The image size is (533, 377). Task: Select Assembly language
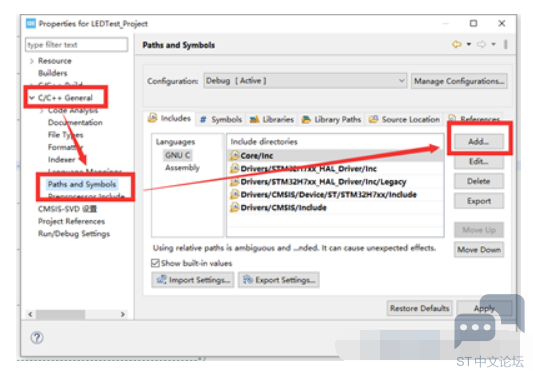pyautogui.click(x=182, y=168)
